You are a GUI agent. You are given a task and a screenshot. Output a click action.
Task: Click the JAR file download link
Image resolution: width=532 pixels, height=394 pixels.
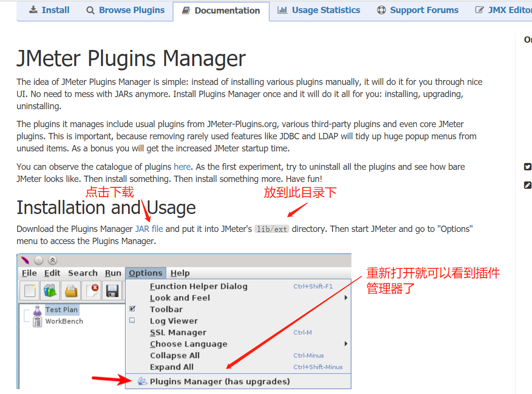coord(149,229)
